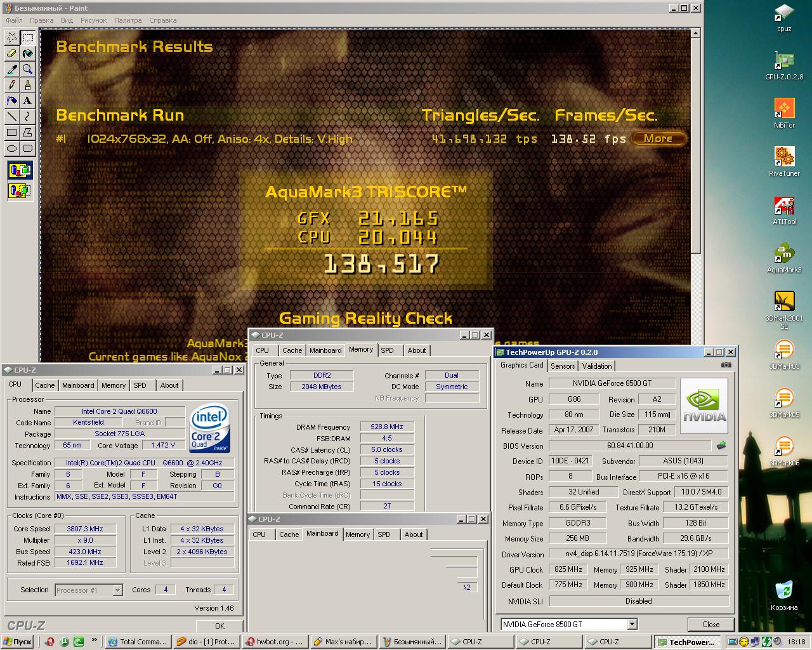
Task: Select the Eraser tool in Paint
Action: [x=11, y=53]
